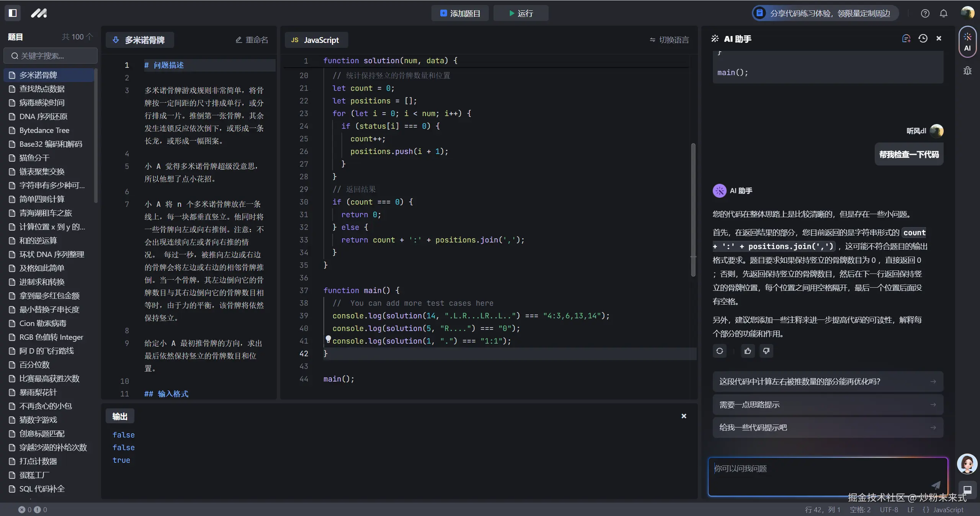The height and width of the screenshot is (516, 980).
Task: Click the 添加题目 button
Action: click(x=460, y=13)
